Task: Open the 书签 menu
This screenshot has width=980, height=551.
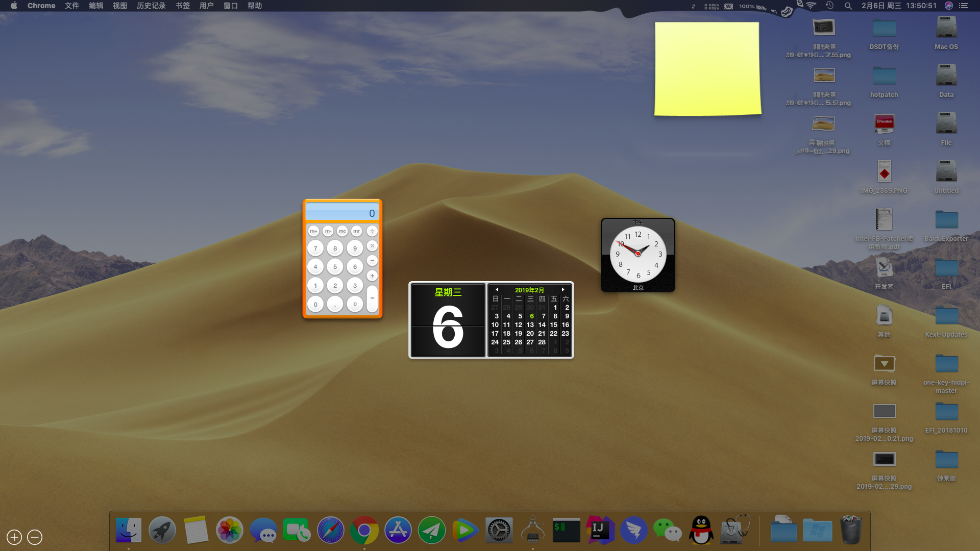Action: tap(183, 6)
